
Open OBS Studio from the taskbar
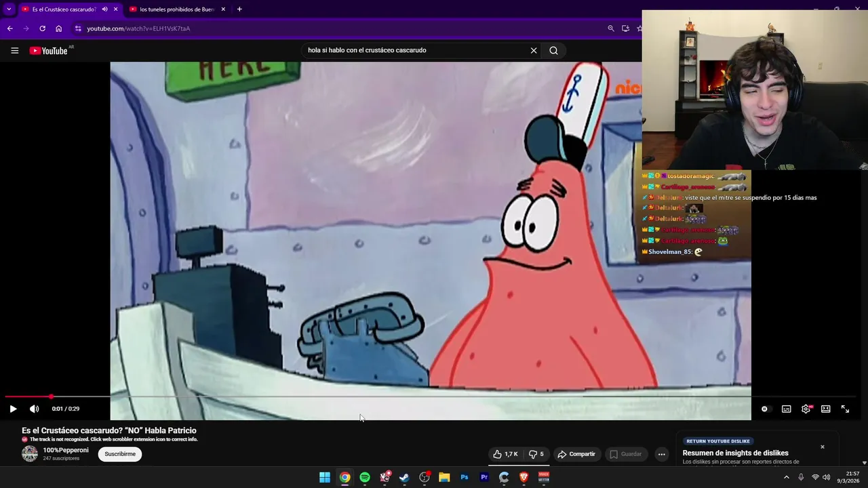pos(425,477)
